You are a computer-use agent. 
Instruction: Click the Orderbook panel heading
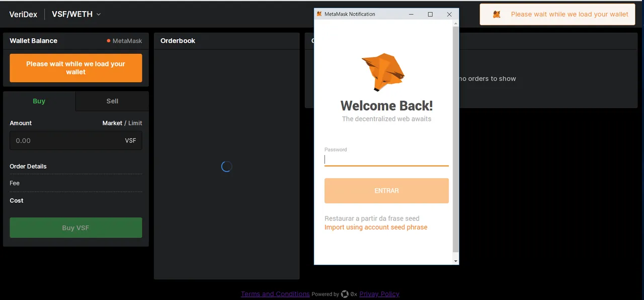pyautogui.click(x=178, y=41)
